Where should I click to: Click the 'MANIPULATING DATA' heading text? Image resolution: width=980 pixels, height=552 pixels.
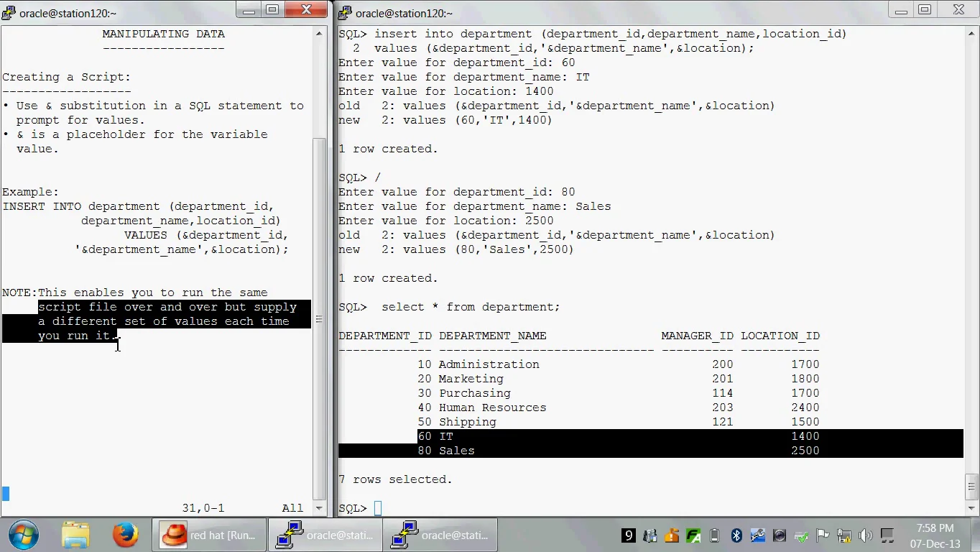tap(163, 34)
